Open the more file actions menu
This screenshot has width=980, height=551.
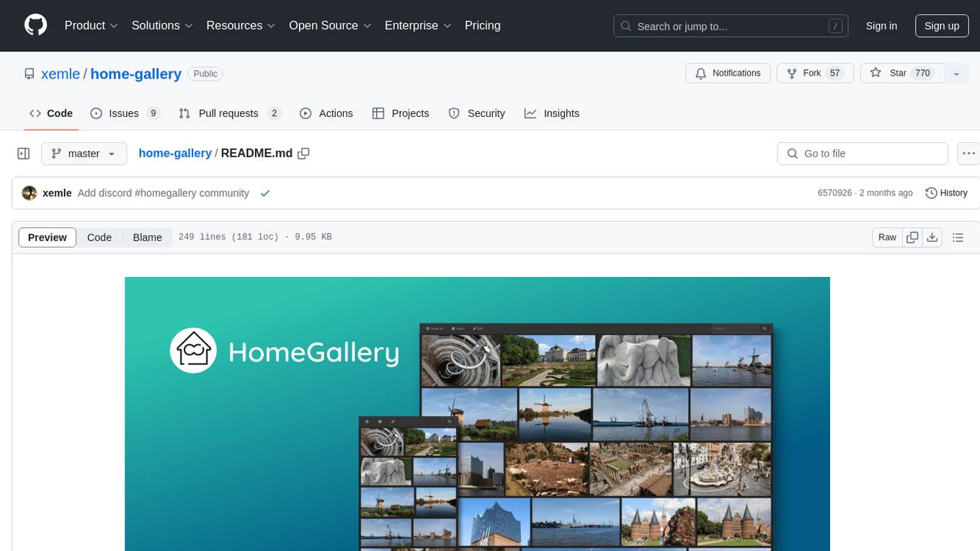tap(968, 154)
